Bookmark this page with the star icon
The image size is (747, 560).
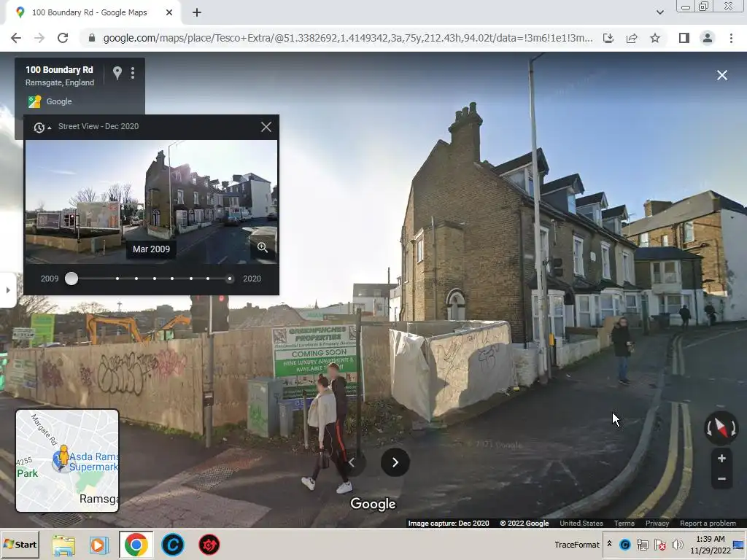(655, 38)
